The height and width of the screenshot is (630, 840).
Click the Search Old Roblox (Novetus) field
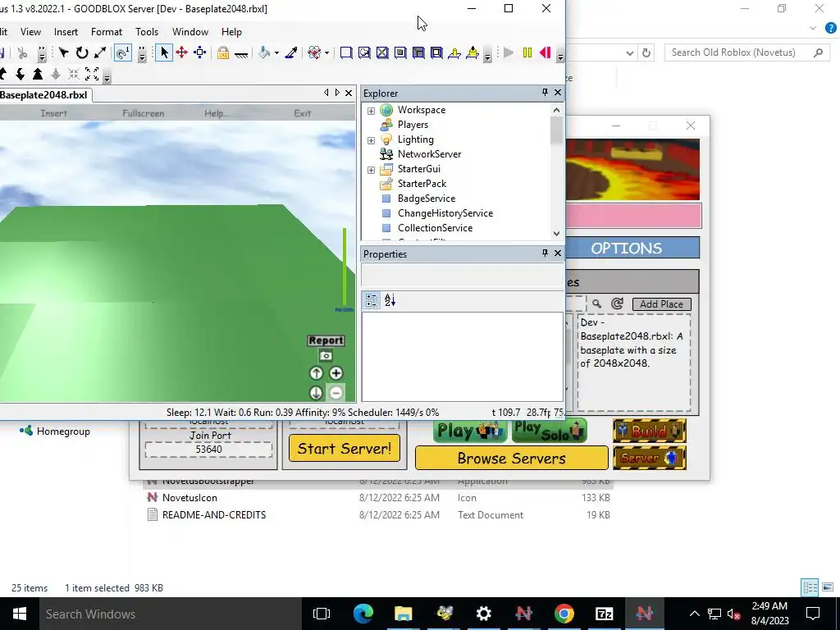pyautogui.click(x=745, y=52)
